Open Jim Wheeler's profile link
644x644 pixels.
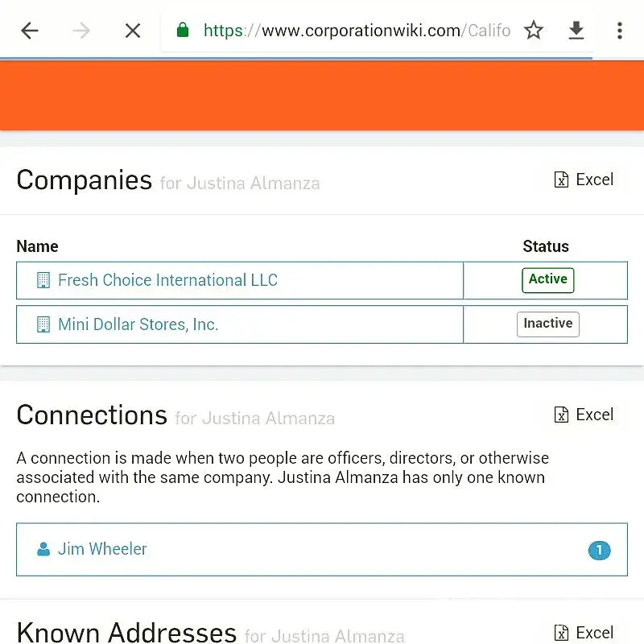(102, 549)
